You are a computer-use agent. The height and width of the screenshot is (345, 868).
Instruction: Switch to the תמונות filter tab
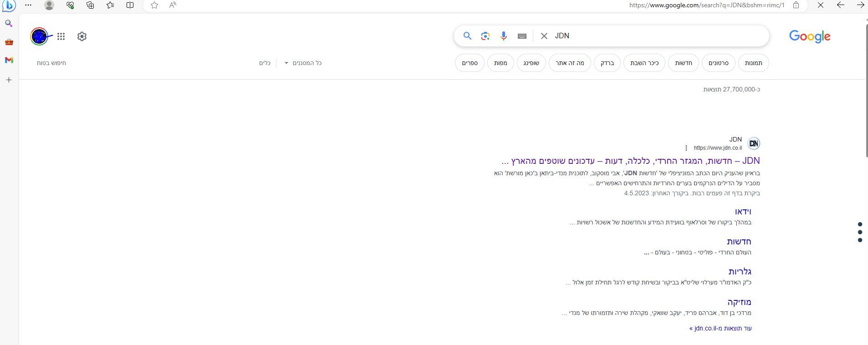pyautogui.click(x=754, y=63)
